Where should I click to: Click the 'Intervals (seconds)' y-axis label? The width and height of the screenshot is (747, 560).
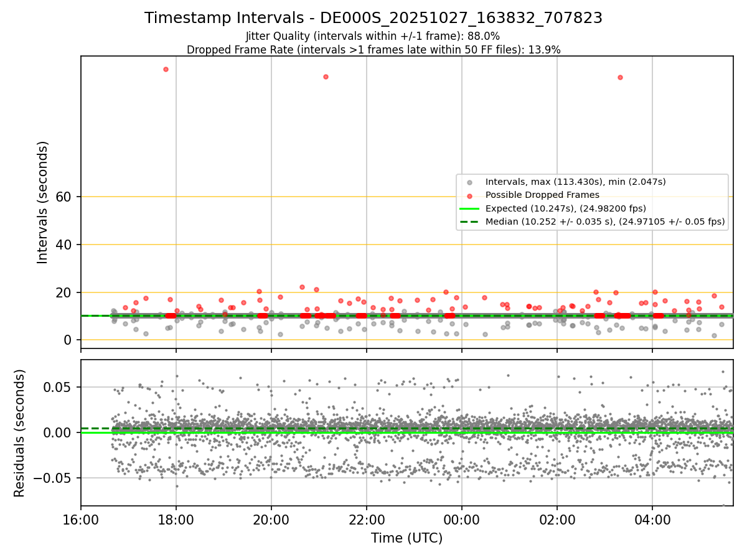pyautogui.click(x=43, y=202)
